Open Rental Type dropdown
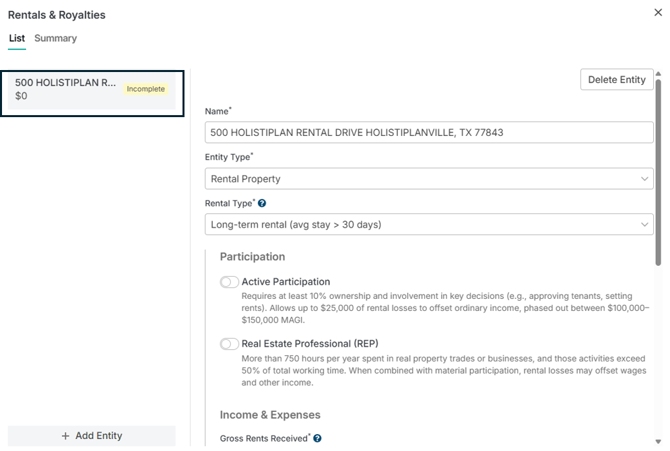This screenshot has height=451, width=670. pos(429,224)
